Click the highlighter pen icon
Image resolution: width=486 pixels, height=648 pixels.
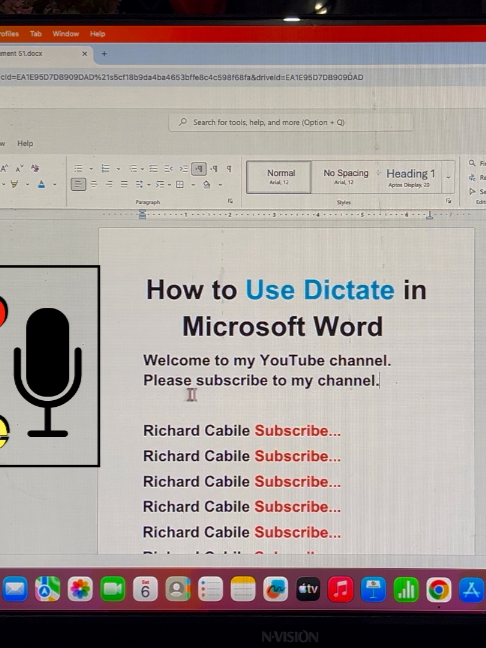pyautogui.click(x=14, y=184)
